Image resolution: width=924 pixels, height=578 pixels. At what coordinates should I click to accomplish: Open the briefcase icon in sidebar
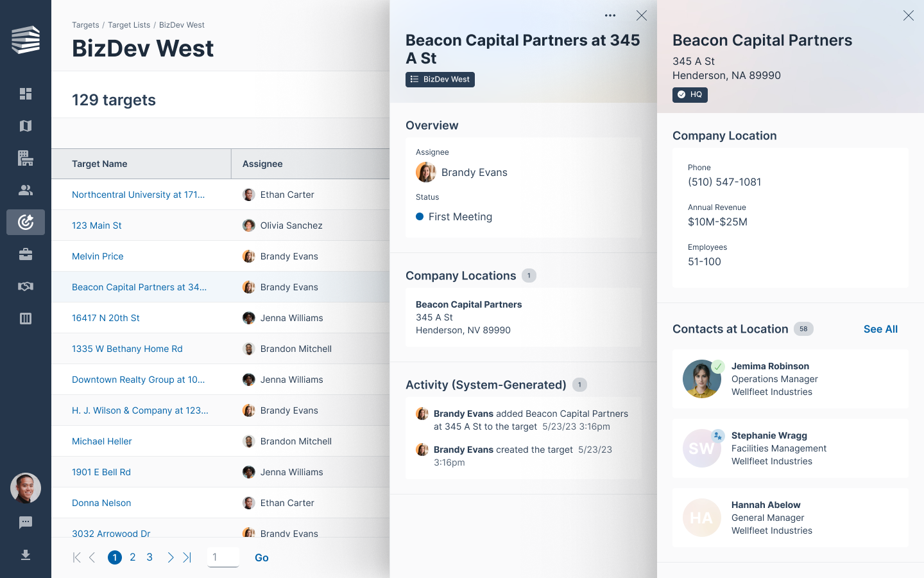click(26, 254)
